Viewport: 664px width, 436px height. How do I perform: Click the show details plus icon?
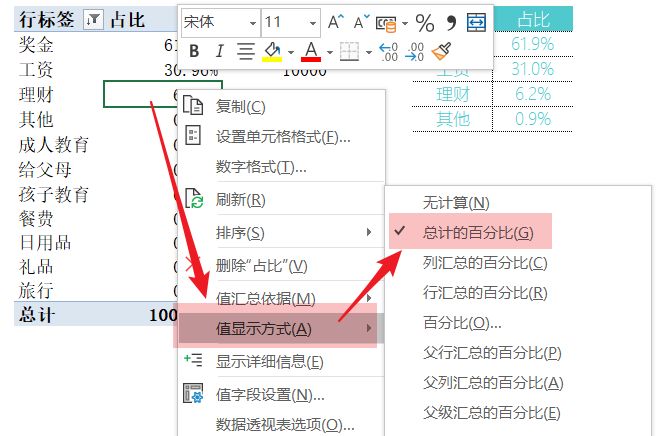194,360
